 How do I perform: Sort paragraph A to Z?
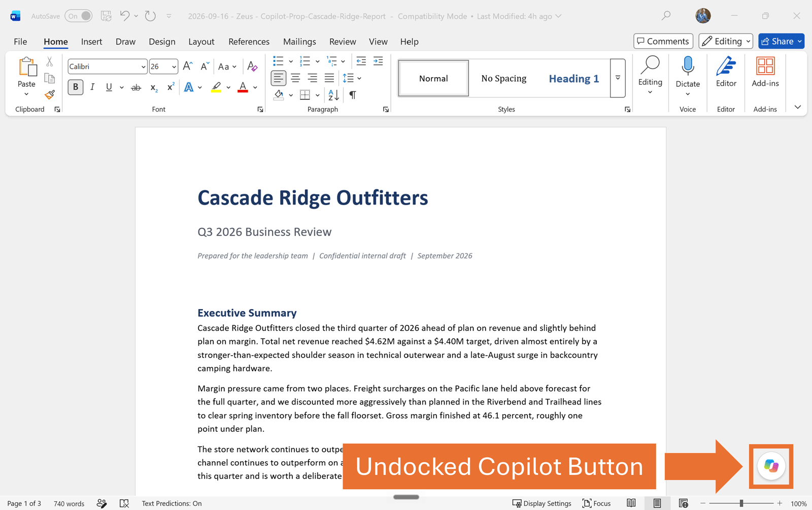[x=333, y=94]
